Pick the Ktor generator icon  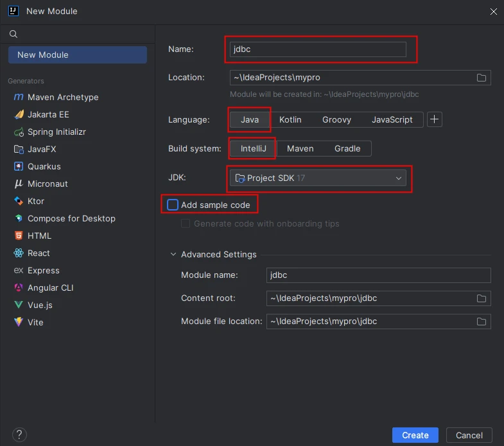(x=18, y=202)
